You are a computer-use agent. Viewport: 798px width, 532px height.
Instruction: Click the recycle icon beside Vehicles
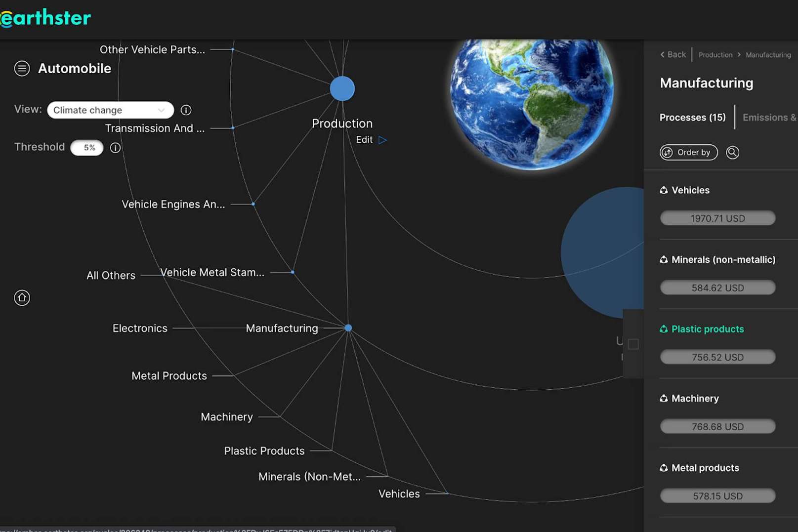tap(664, 191)
